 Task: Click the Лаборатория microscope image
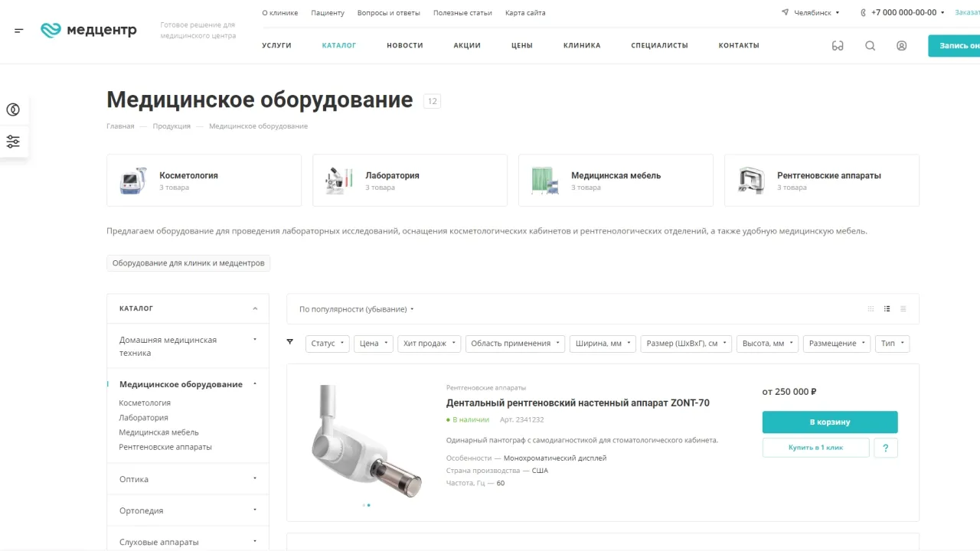339,181
